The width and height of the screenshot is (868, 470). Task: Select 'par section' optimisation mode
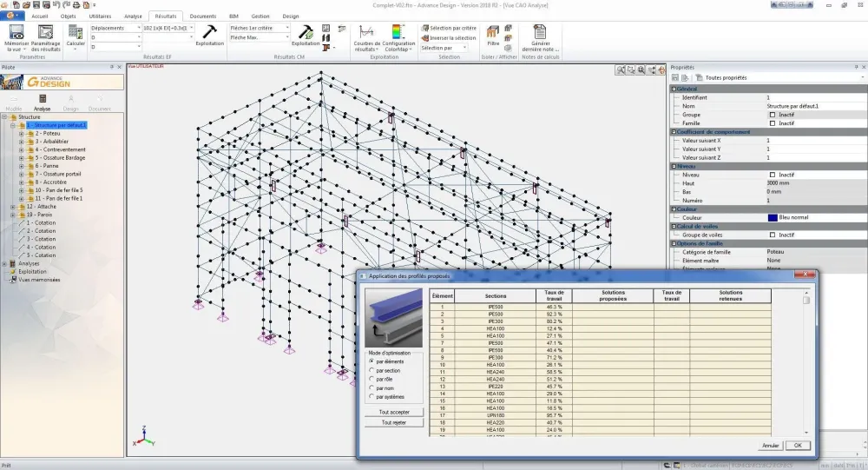372,370
